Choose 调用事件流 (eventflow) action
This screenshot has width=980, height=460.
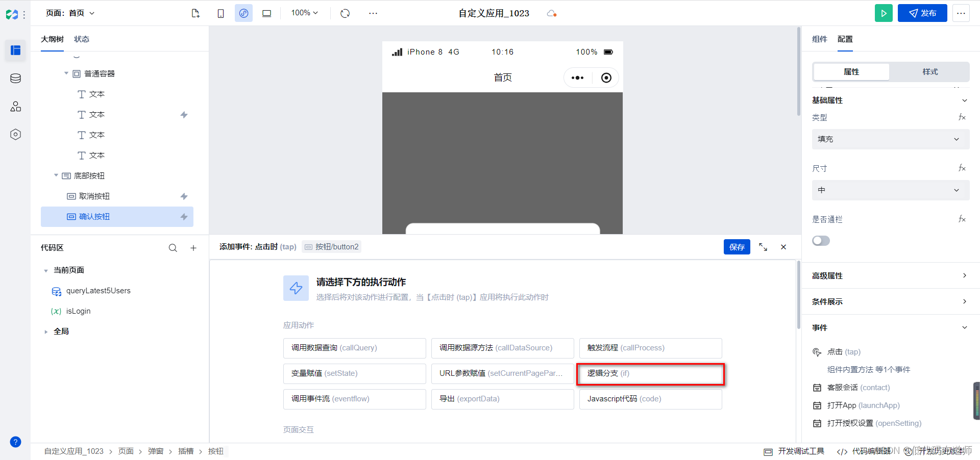tap(355, 399)
